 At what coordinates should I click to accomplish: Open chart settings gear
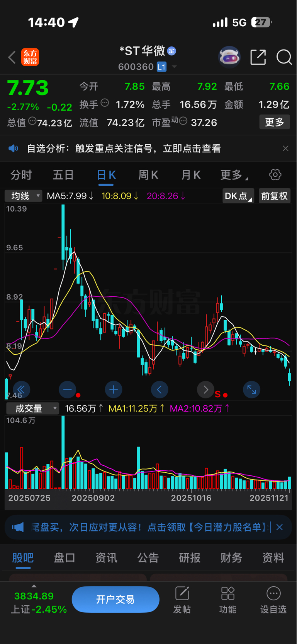click(275, 175)
